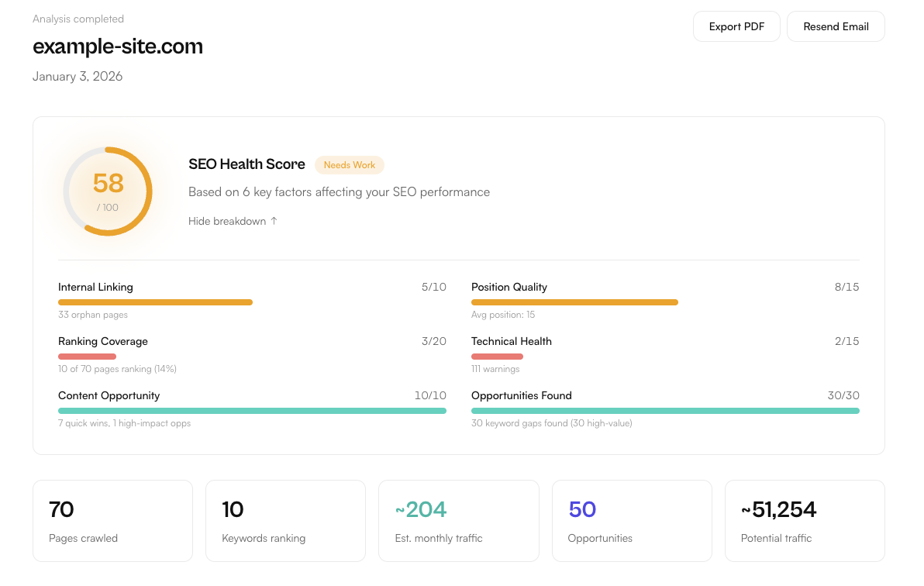The height and width of the screenshot is (586, 924).
Task: Collapse the score breakdown via Hide breakdown
Action: point(226,221)
